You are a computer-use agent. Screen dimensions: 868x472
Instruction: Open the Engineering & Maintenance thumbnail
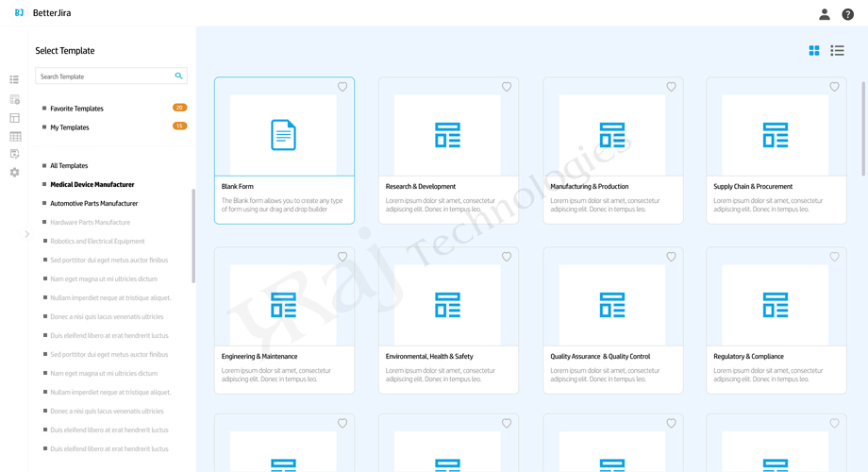point(283,305)
